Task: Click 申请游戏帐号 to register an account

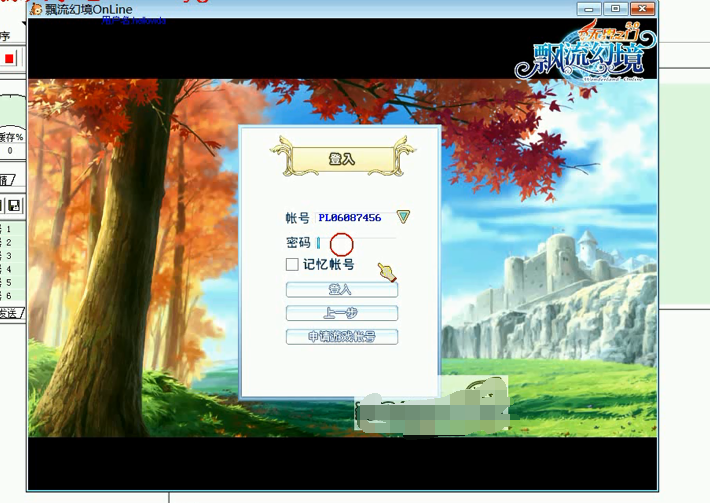Action: (x=341, y=337)
